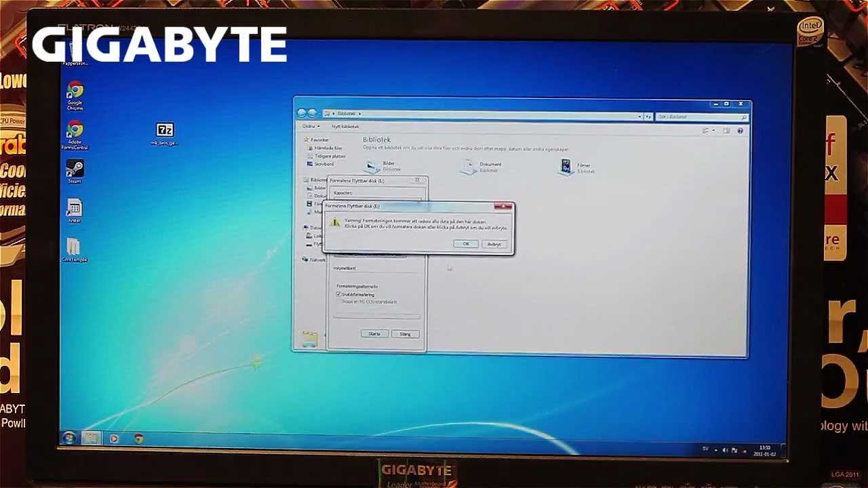
Task: Select the folder icon on the desktop
Action: [75, 250]
